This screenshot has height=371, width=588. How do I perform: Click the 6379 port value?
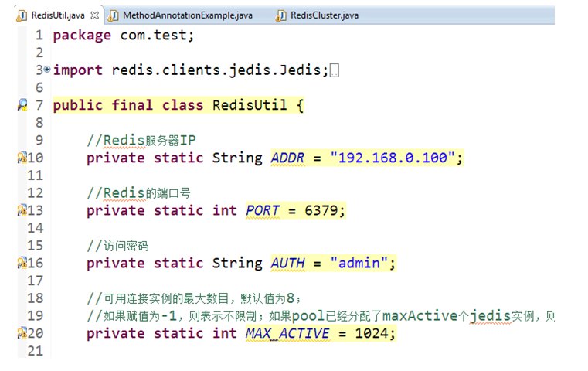click(x=321, y=210)
